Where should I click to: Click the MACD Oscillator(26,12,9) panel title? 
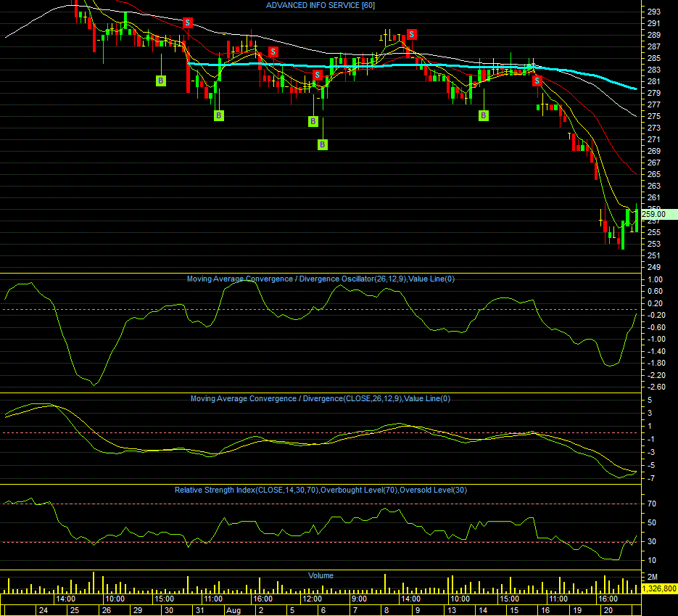tap(321, 279)
